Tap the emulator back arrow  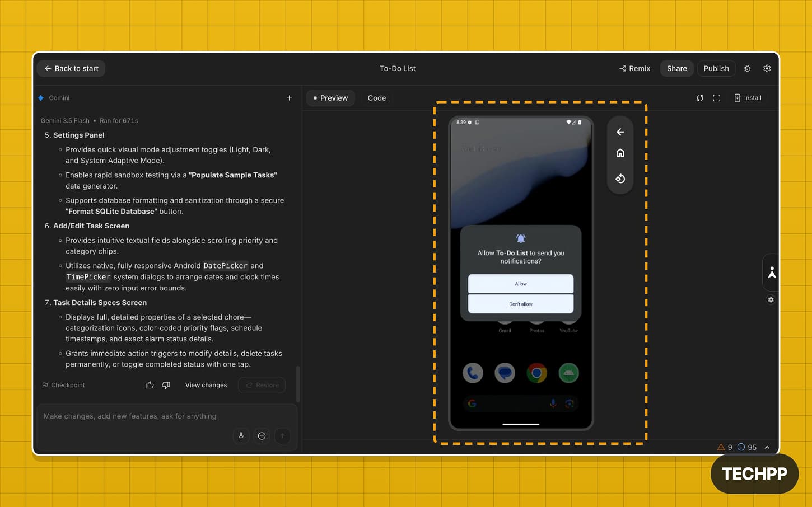620,132
